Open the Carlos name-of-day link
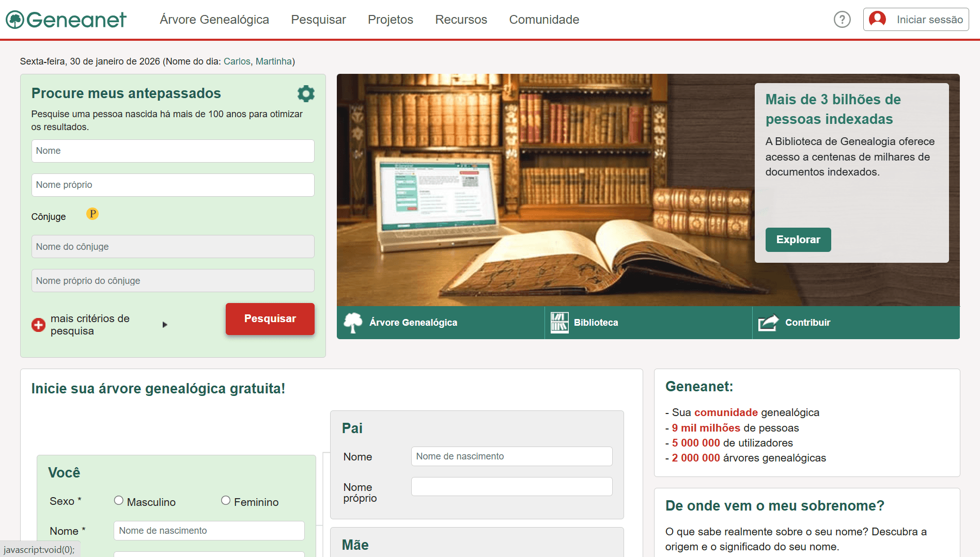980x557 pixels. click(x=237, y=61)
